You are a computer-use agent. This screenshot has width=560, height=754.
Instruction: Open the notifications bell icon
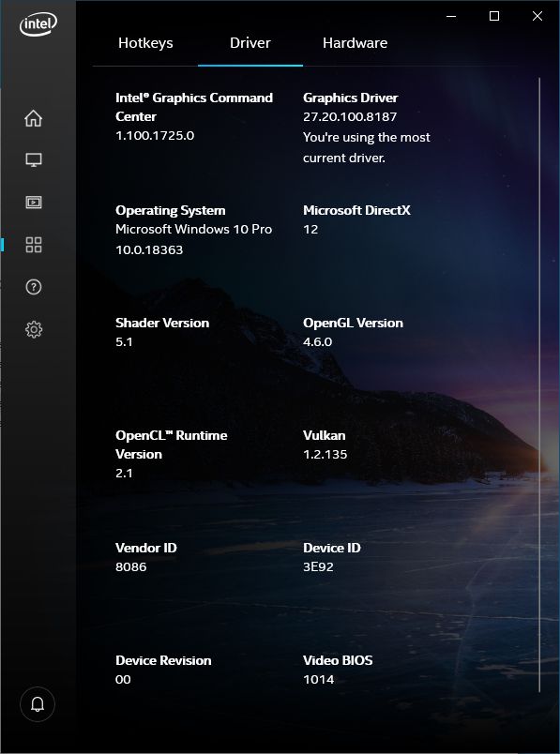(38, 704)
